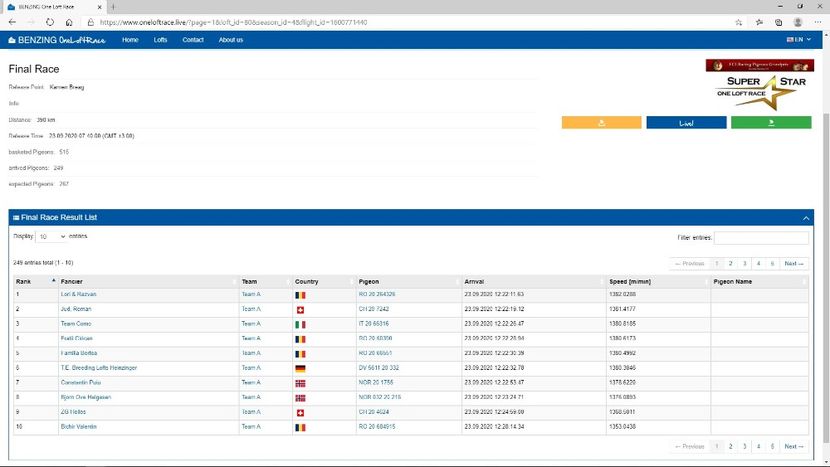The image size is (830, 467).
Task: Click the browser refresh icon
Action: (50, 22)
